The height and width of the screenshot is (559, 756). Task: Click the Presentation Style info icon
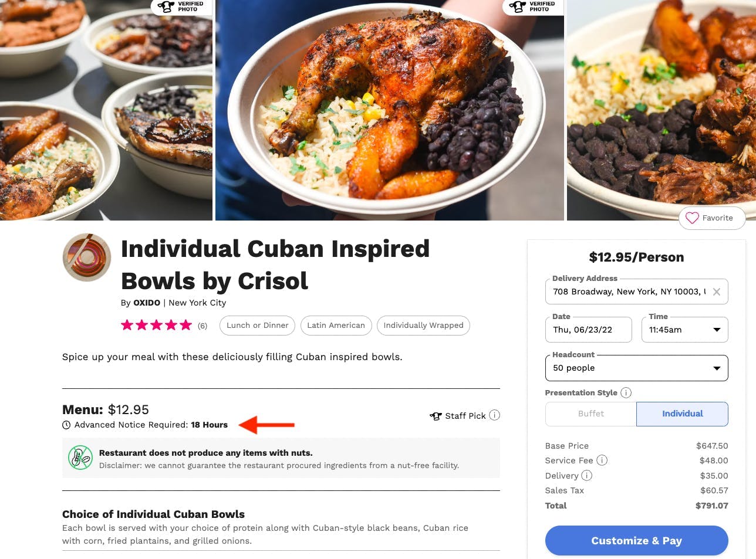[626, 392]
